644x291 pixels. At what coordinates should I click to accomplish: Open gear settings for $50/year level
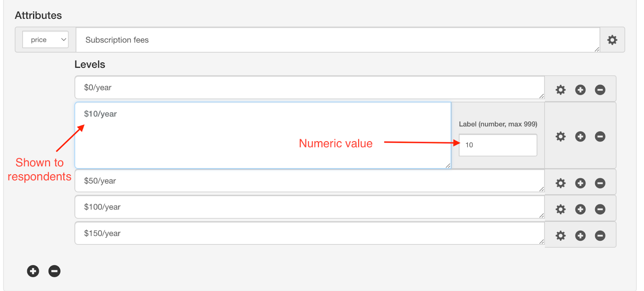pyautogui.click(x=561, y=183)
